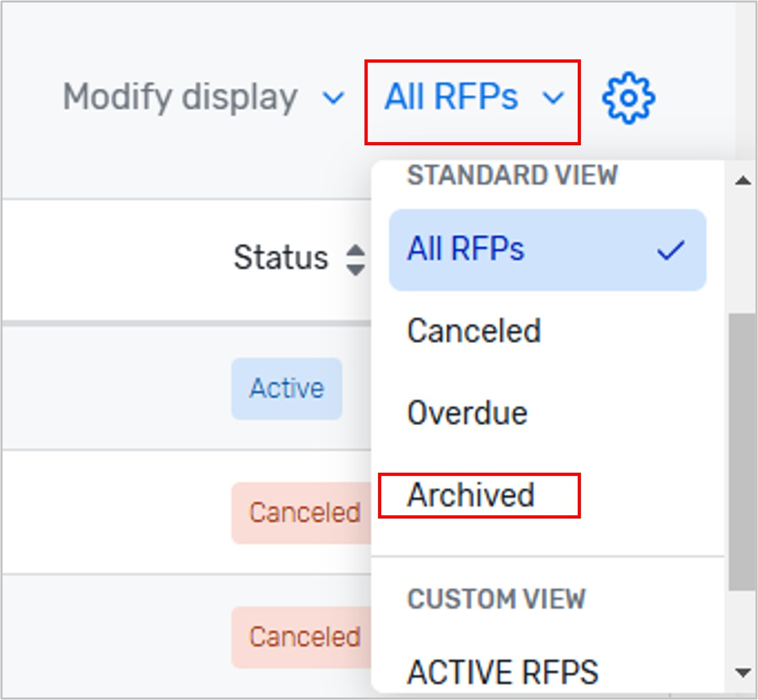Click the Status column sort arrows
Viewport: 758px width, 700px height.
click(356, 258)
